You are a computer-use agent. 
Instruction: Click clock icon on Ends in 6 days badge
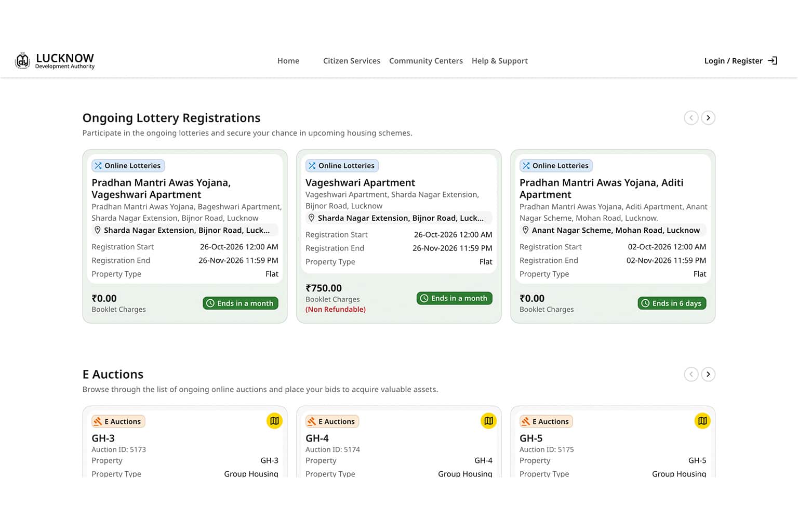pyautogui.click(x=645, y=303)
